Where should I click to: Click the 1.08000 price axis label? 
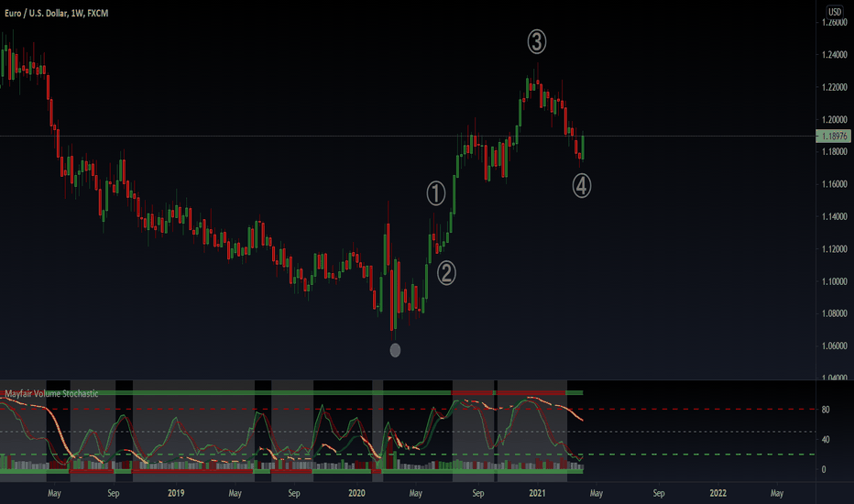tap(835, 313)
